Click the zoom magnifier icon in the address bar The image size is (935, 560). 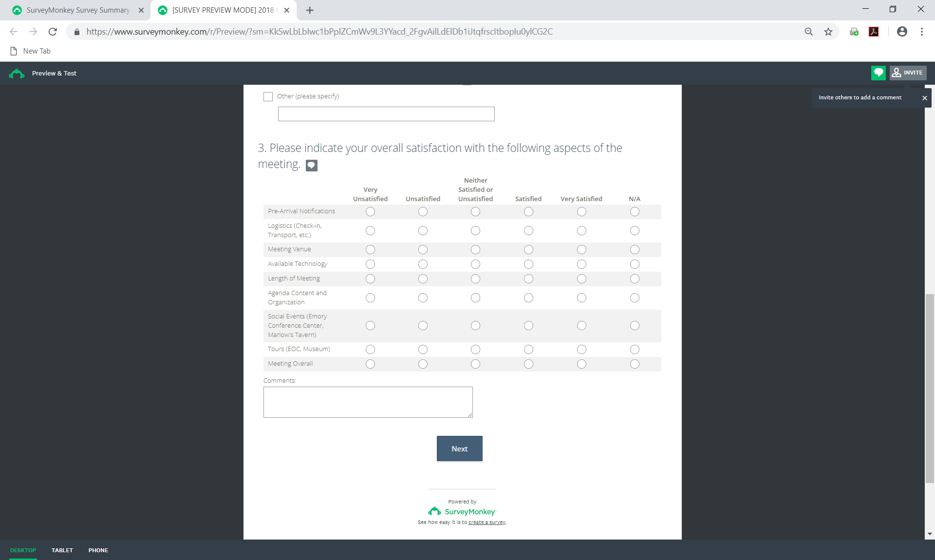(809, 32)
